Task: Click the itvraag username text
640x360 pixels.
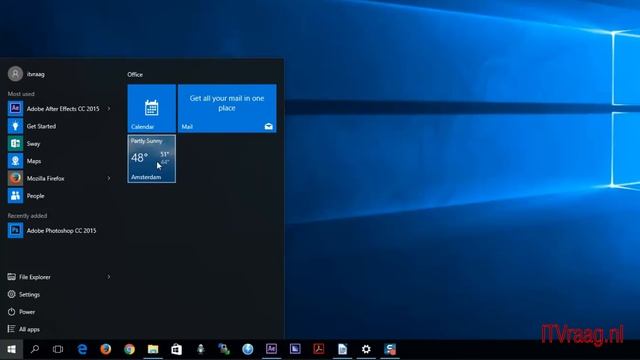Action: 36,74
